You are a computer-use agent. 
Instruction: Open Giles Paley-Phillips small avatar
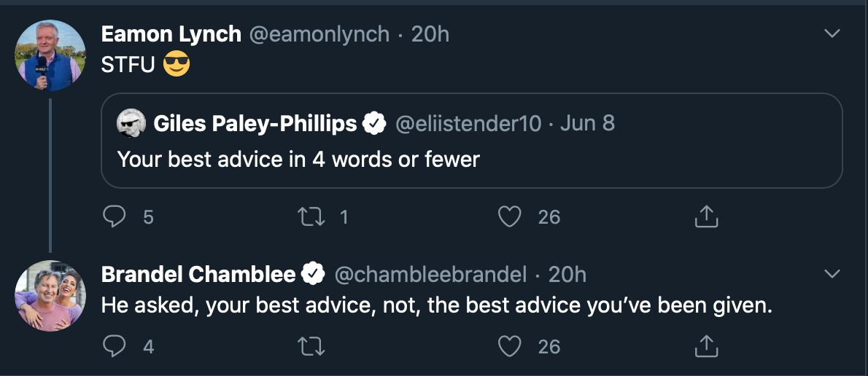click(131, 123)
